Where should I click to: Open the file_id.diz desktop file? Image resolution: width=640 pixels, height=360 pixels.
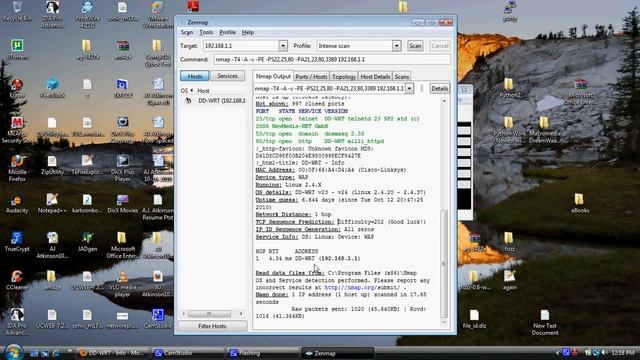tap(474, 319)
